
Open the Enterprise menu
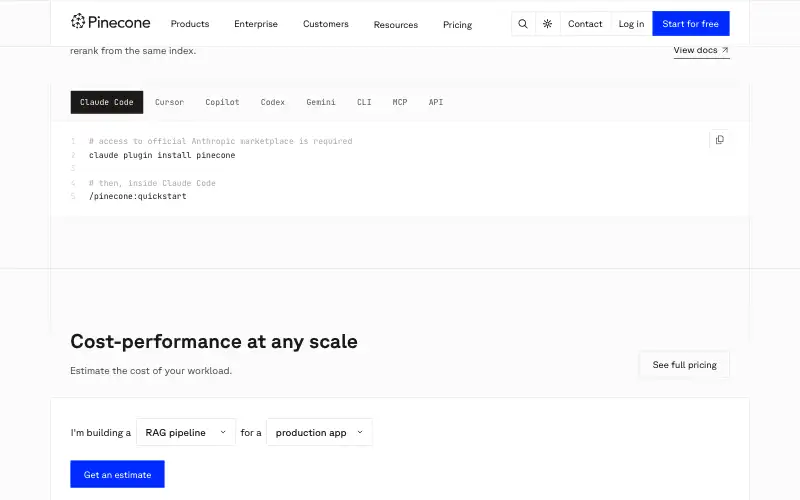(x=256, y=24)
